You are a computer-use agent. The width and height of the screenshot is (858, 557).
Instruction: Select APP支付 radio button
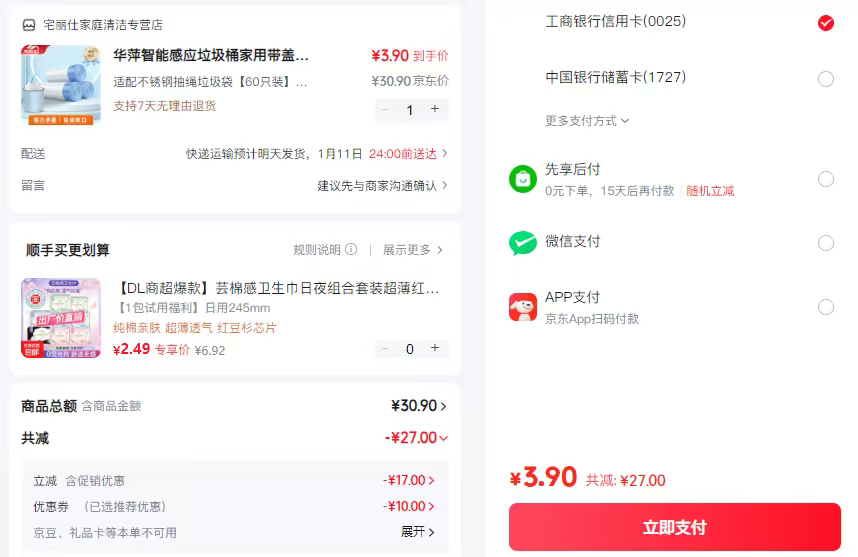(825, 307)
